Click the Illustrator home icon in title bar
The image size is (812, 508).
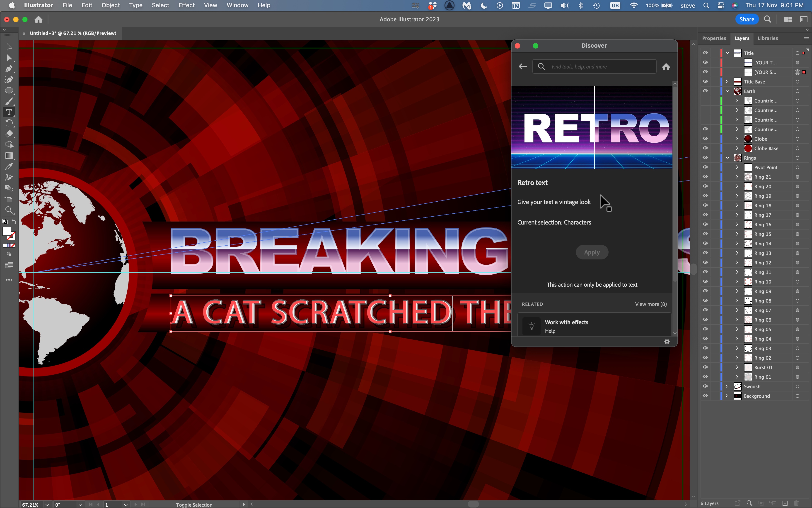39,20
